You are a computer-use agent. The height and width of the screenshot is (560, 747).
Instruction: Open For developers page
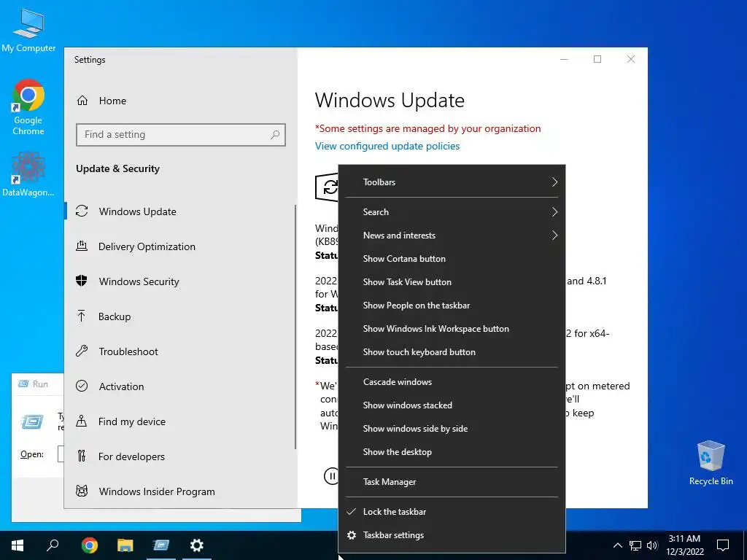[x=131, y=456]
